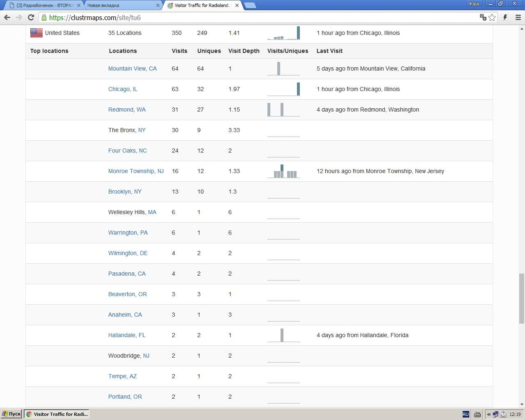The image size is (525, 420).
Task: Open the Anaheim, CA link
Action: point(125,315)
